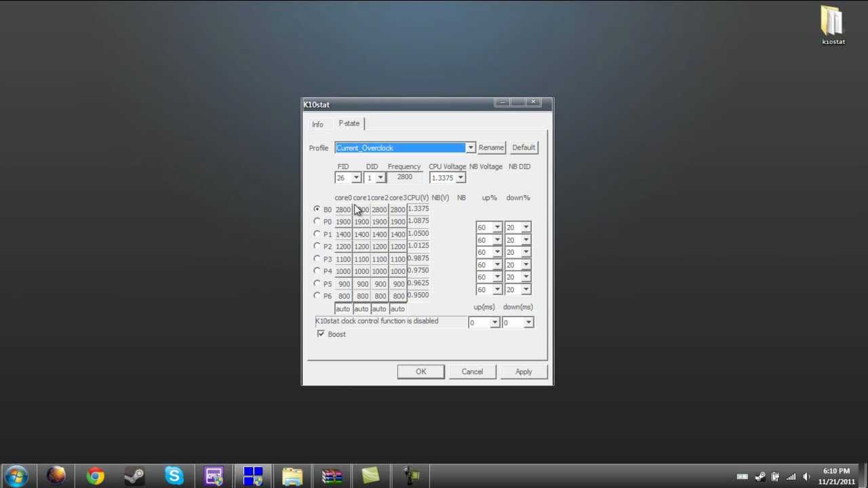The width and height of the screenshot is (868, 488).
Task: Click the P5 CPU voltage 0.9625 cell
Action: pyautogui.click(x=418, y=283)
